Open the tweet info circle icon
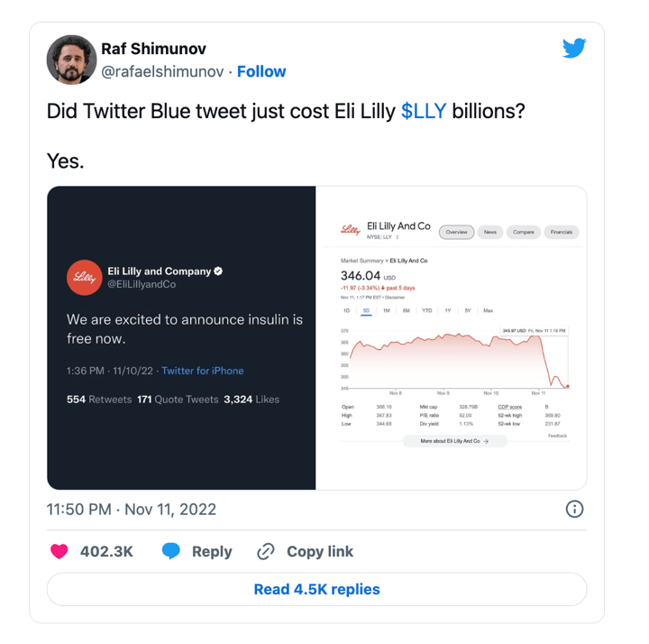Screen dimensions: 649x644 (x=574, y=509)
